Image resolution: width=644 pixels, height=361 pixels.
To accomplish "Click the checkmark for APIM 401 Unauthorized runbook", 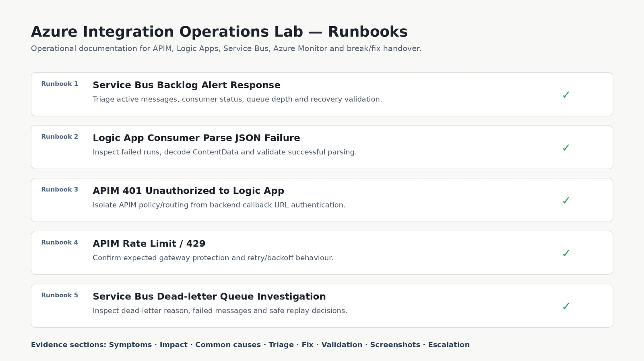I will click(566, 200).
